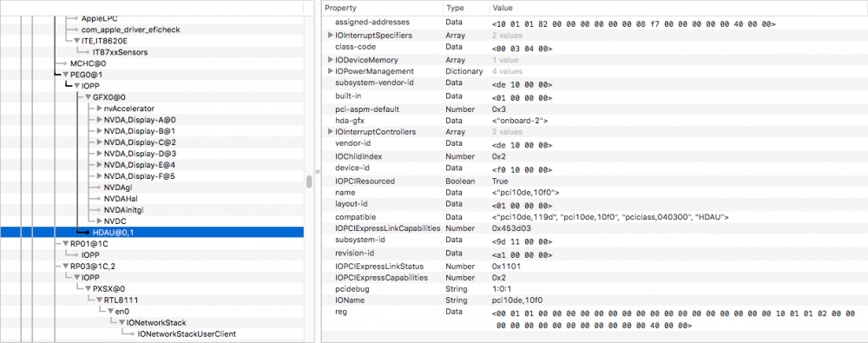Select the compatible property row
868x343 pixels.
(x=595, y=217)
